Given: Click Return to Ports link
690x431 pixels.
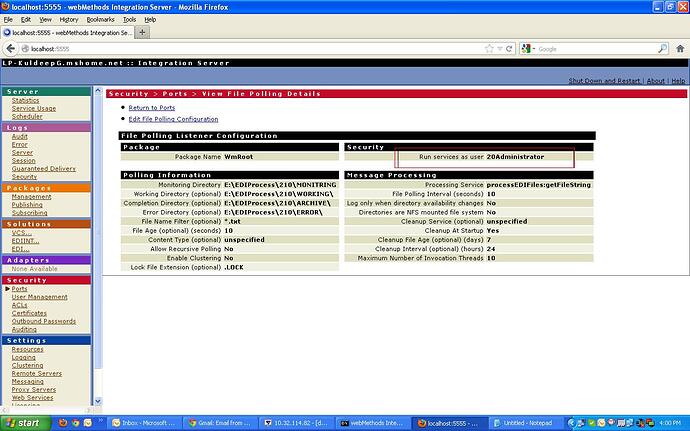Looking at the screenshot, I should point(151,107).
